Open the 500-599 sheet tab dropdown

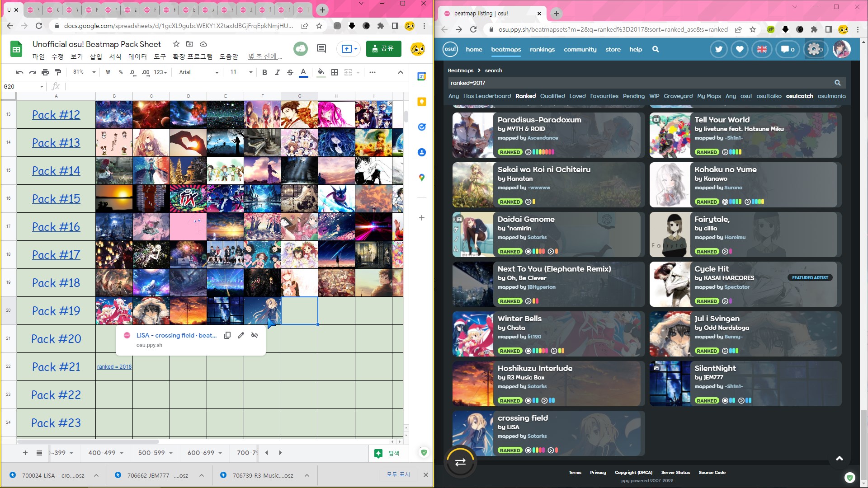point(171,453)
